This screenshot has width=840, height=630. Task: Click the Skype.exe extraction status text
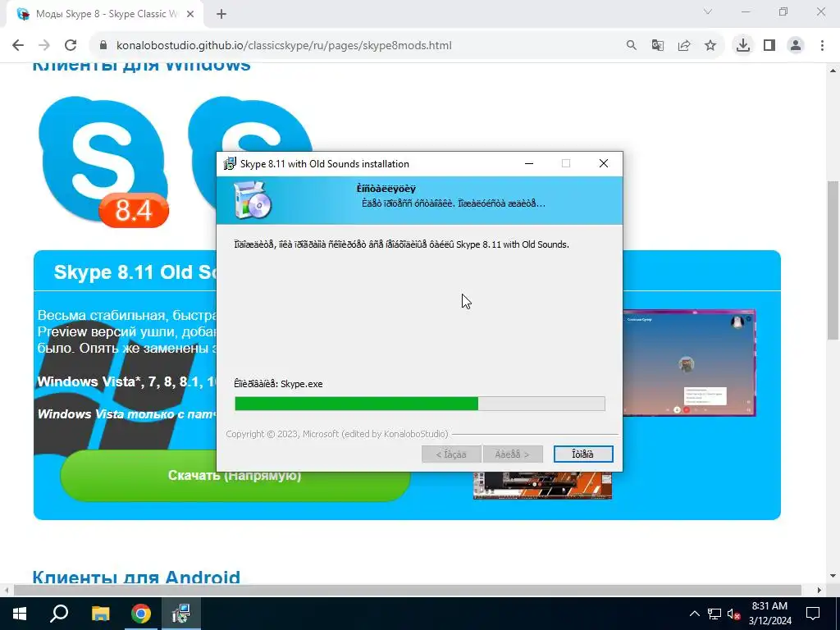[x=278, y=384]
